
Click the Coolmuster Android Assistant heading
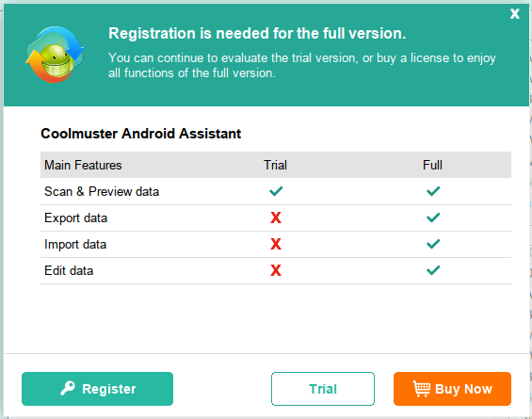[x=141, y=134]
